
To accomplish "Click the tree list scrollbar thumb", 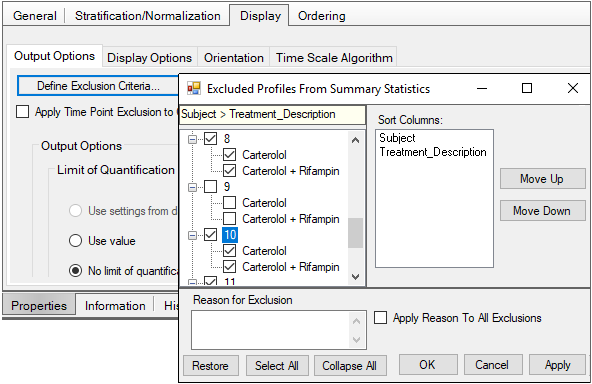I will pyautogui.click(x=355, y=233).
